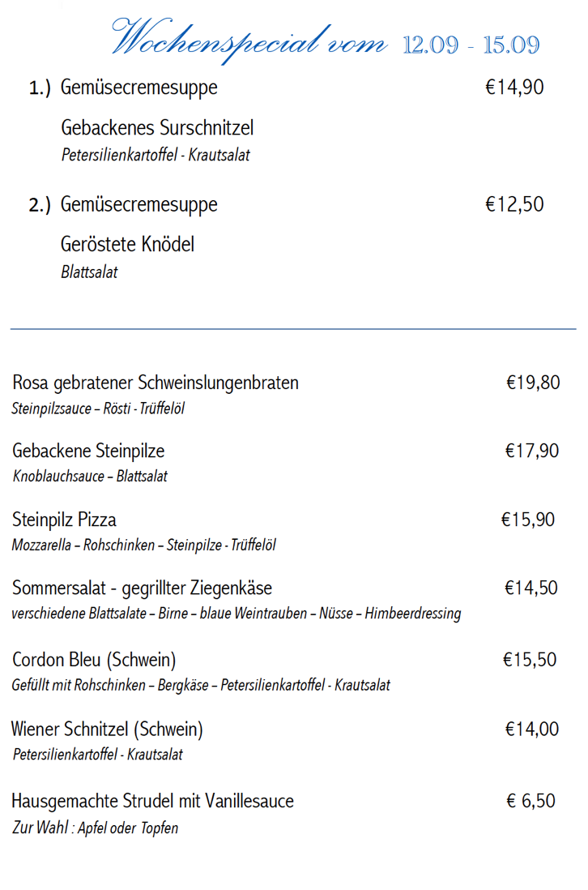Select the €15,90 pizza price
Image resolution: width=588 pixels, height=890 pixels.
coord(528,520)
